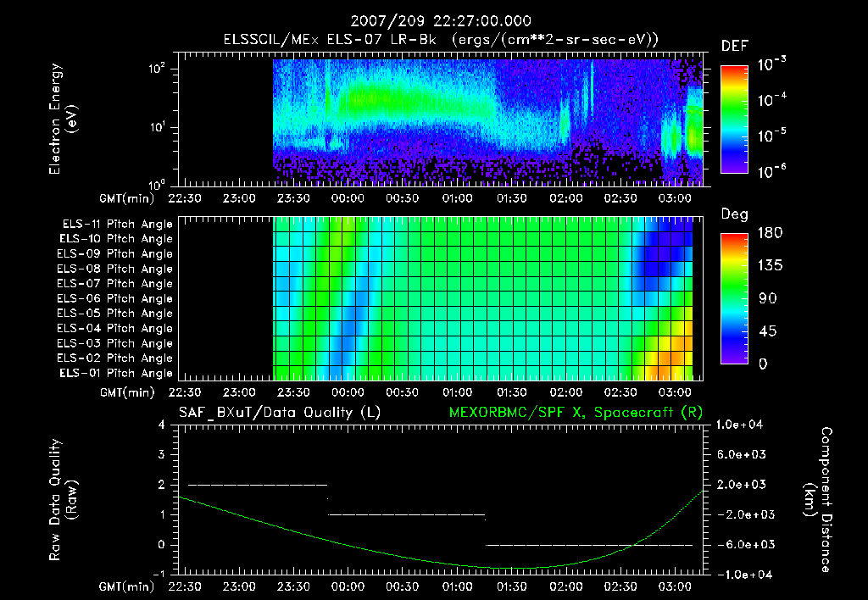
Task: Click the 10^-5 DEF scale value
Action: [771, 136]
